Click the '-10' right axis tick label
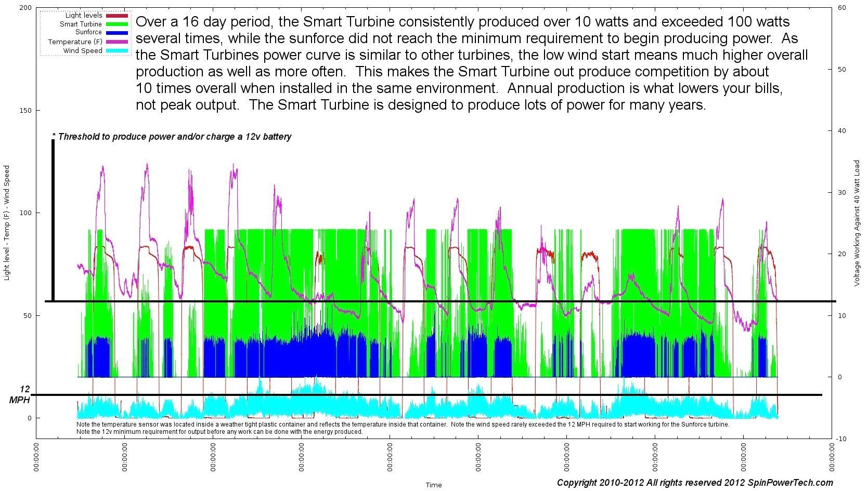This screenshot has height=491, width=868. pyautogui.click(x=842, y=439)
